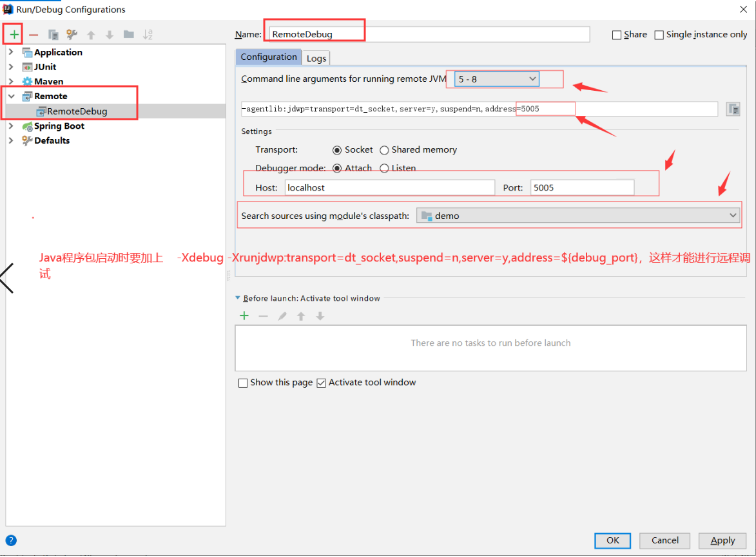Expand the Maven tree node
Screen dimensions: 756x557
pyautogui.click(x=11, y=81)
